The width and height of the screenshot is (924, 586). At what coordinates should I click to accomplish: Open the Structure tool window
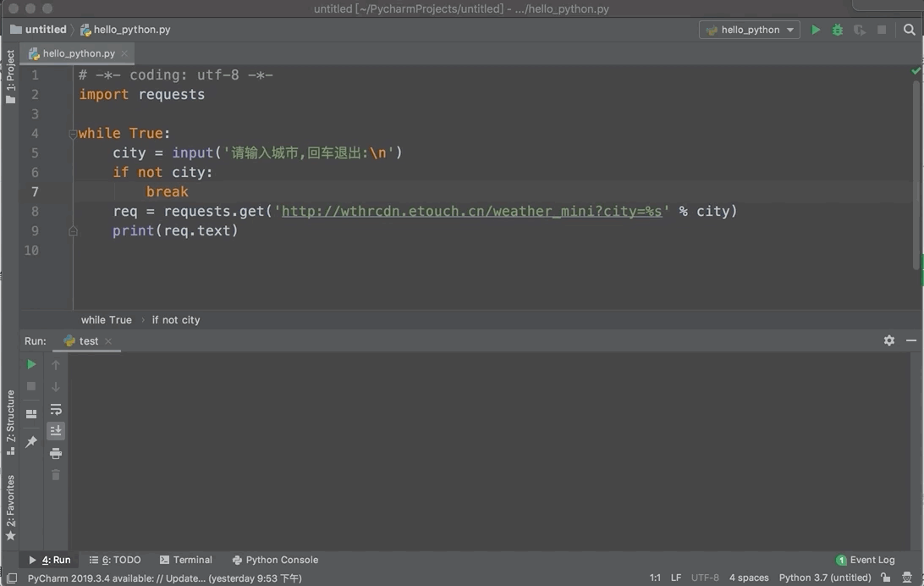(x=10, y=422)
